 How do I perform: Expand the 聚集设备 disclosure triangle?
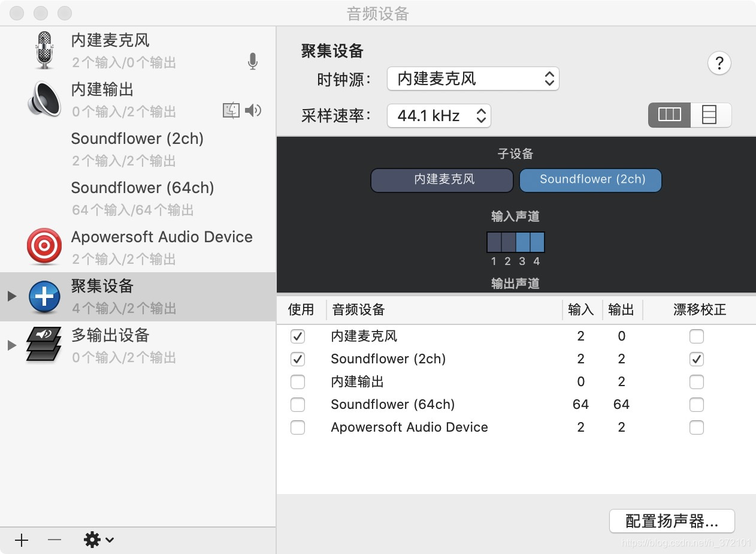11,296
